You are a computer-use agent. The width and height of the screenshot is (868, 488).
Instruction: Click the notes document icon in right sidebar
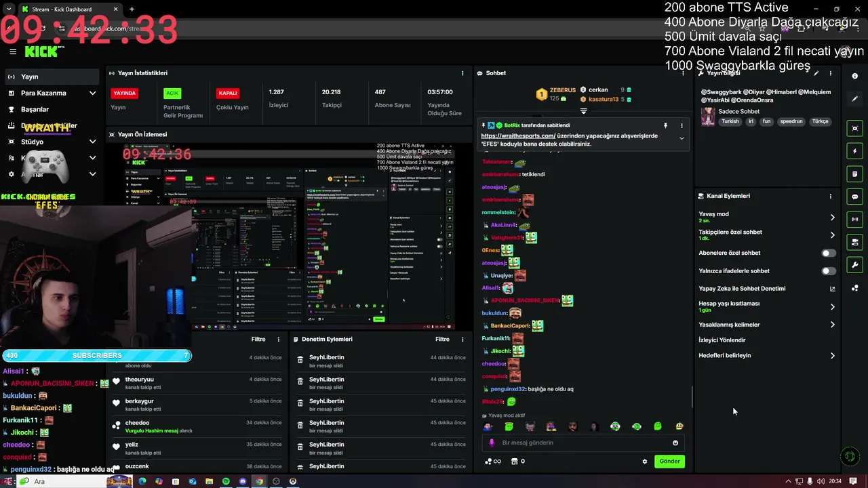pos(855,174)
